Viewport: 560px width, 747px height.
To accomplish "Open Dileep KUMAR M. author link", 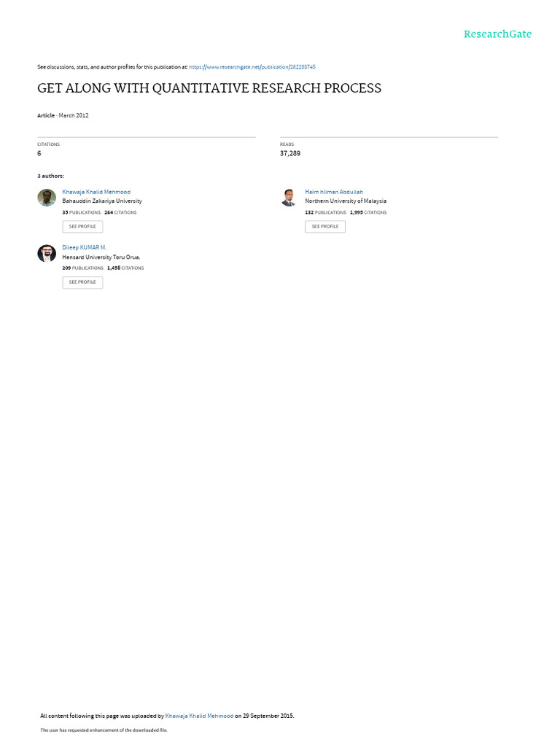I will (85, 248).
